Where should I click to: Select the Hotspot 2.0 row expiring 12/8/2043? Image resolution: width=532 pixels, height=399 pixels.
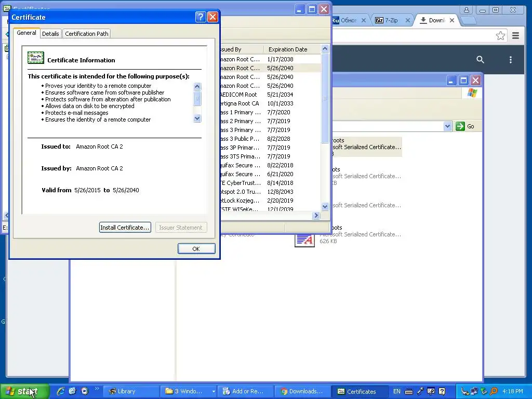tap(270, 191)
